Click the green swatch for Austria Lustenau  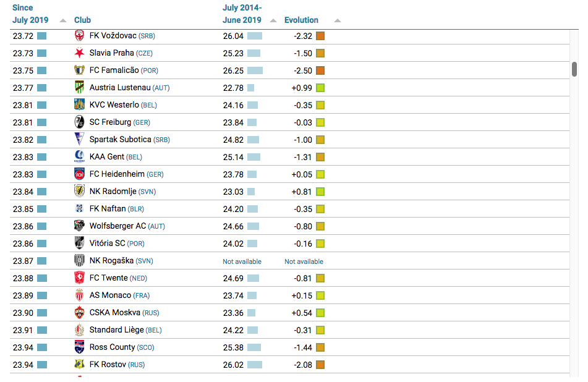(x=320, y=88)
